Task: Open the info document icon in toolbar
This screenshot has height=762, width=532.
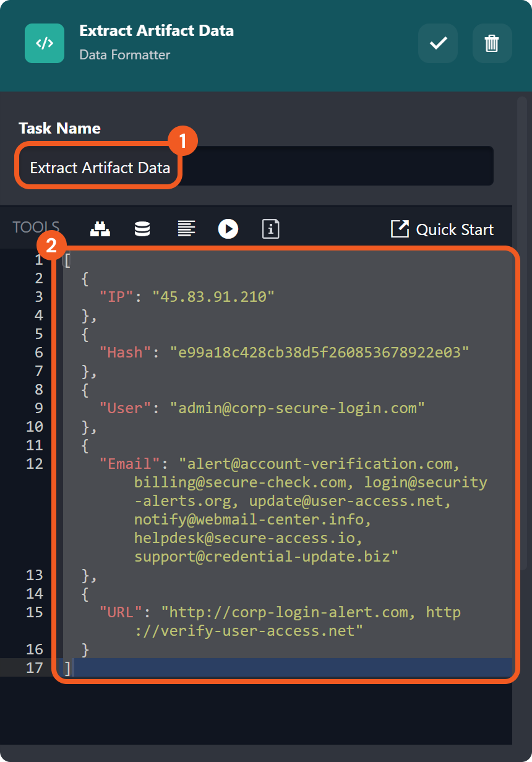Action: pyautogui.click(x=271, y=229)
